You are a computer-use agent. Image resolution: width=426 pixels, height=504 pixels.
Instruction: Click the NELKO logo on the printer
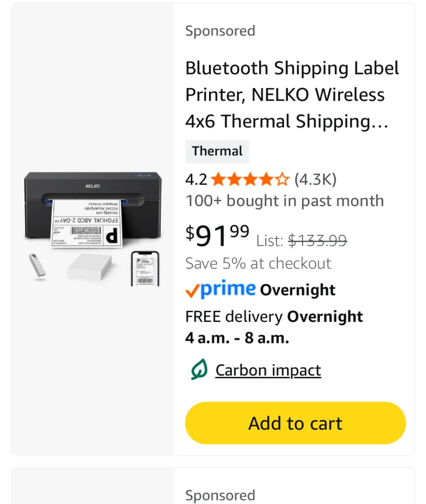point(93,186)
